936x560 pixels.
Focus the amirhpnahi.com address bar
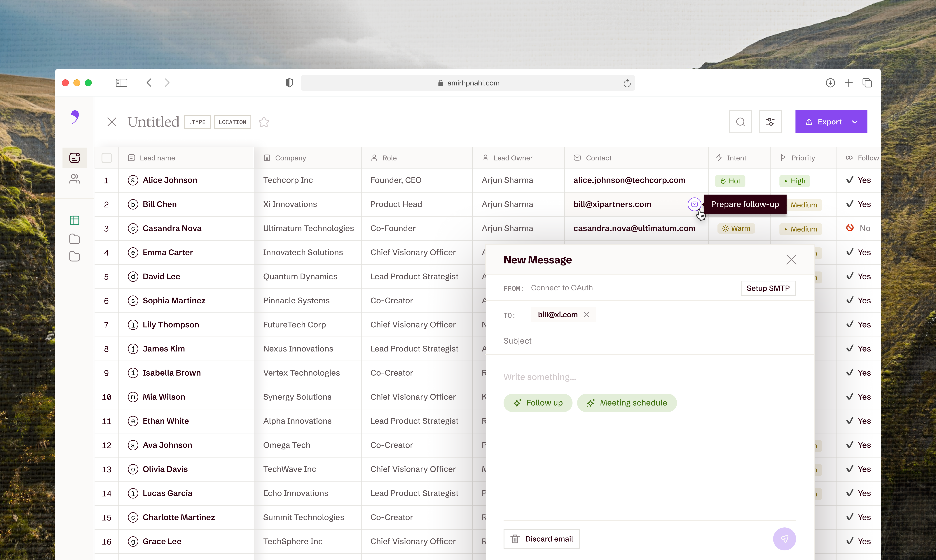point(468,83)
